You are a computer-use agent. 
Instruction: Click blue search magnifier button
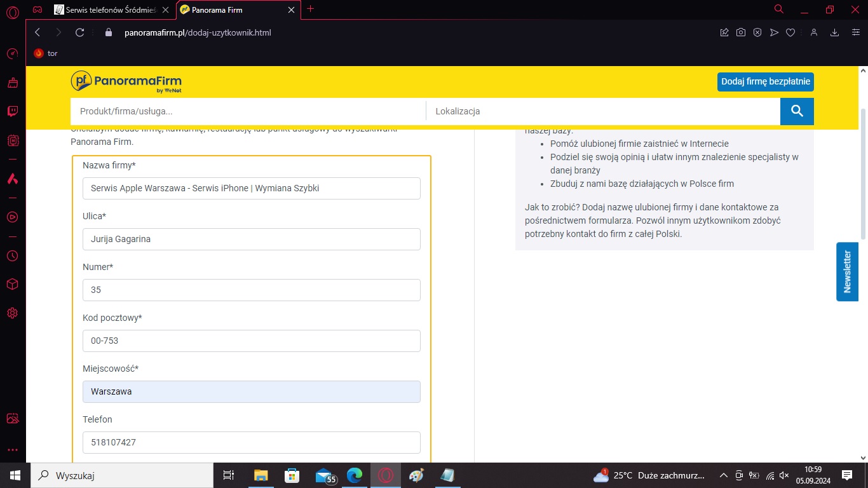point(797,111)
